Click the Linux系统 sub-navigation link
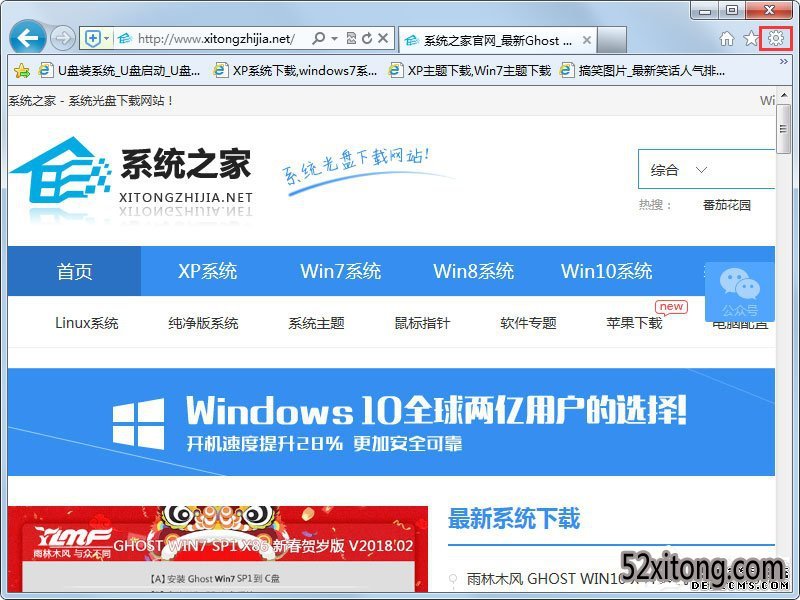 click(87, 323)
